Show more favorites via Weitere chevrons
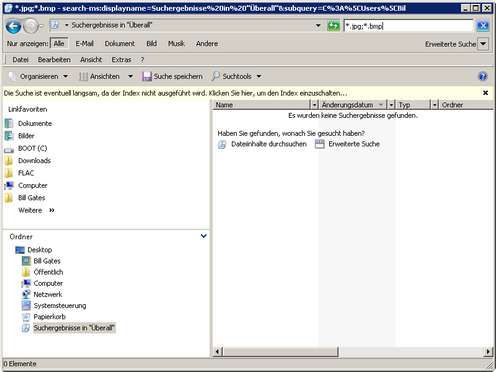Screen dimensions: 496x372 (52, 210)
